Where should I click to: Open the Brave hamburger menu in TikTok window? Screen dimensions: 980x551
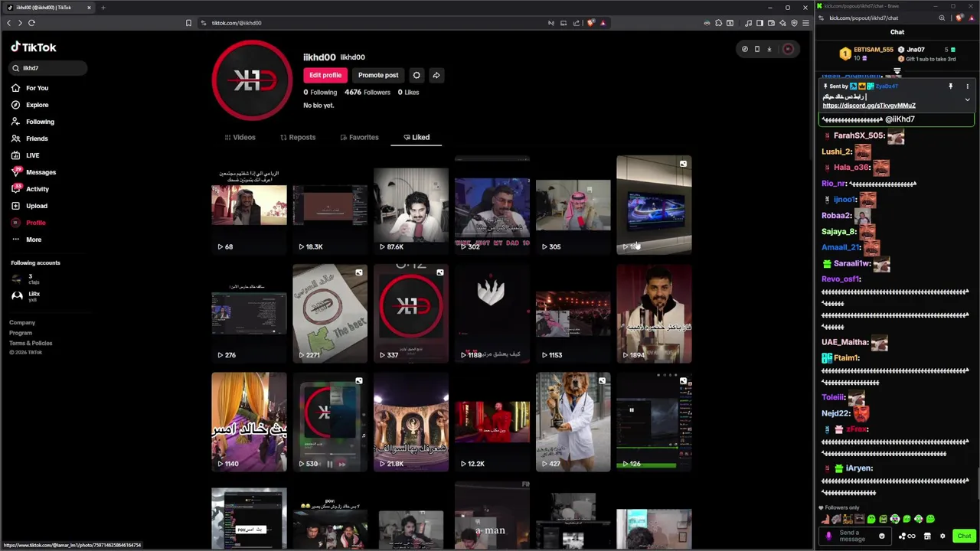tap(805, 23)
